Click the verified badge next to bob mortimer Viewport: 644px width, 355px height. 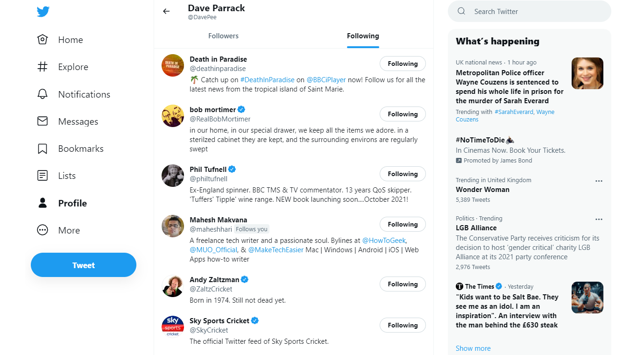tap(241, 109)
